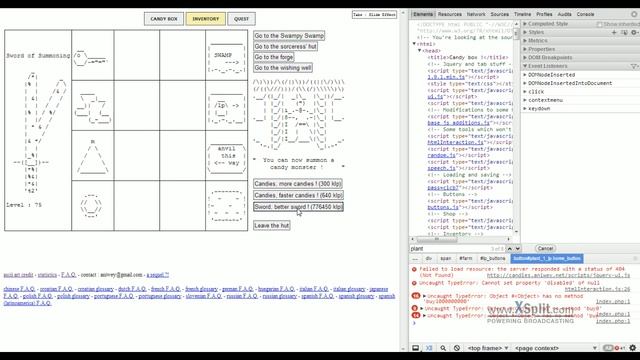Click the Leave the hut button
The width and height of the screenshot is (640, 360).
[272, 225]
